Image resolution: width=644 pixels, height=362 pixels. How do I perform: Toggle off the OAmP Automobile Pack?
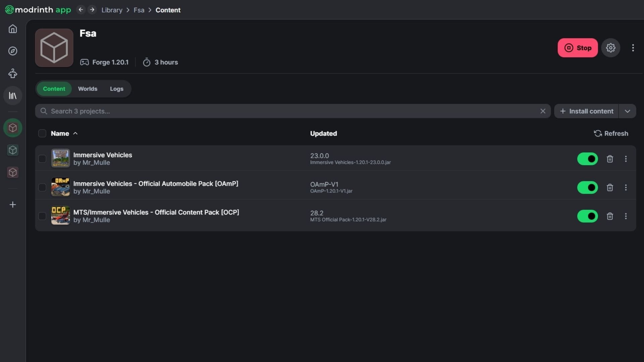click(587, 187)
